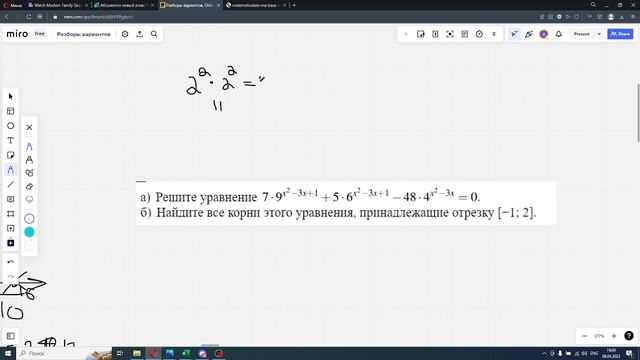The width and height of the screenshot is (640, 360).
Task: Open the timer icon
Action: tap(479, 34)
